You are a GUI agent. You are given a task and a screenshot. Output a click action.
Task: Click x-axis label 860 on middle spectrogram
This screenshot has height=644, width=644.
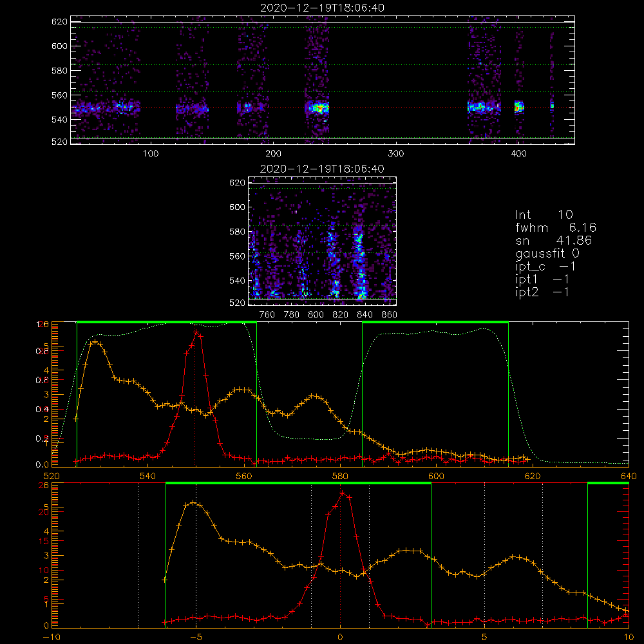pos(389,314)
